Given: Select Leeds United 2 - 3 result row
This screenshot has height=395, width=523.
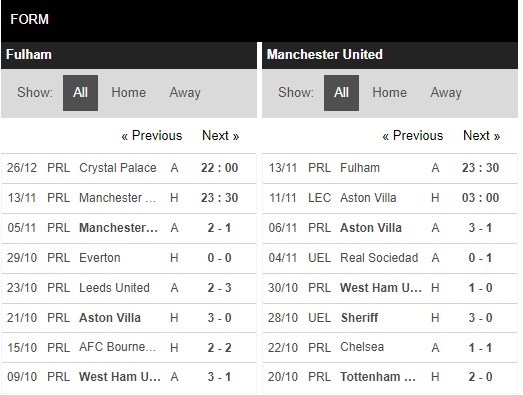Looking at the screenshot, I should 129,288.
